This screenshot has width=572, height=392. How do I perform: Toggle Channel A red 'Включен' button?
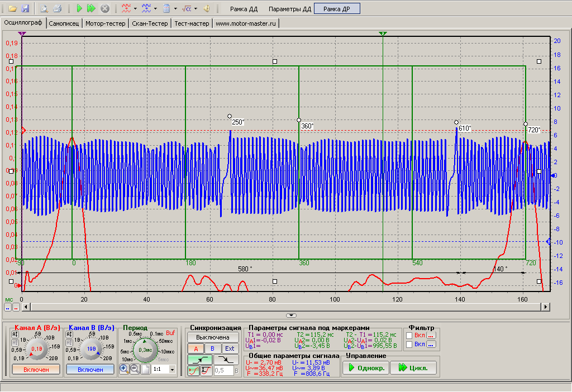pyautogui.click(x=36, y=370)
